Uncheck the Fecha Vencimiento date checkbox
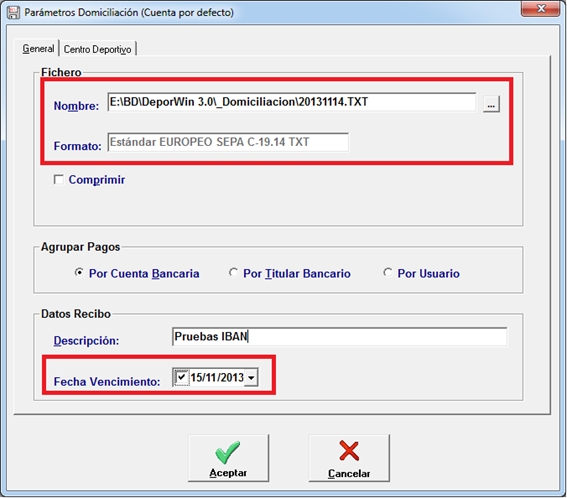567x498 pixels. [x=181, y=378]
